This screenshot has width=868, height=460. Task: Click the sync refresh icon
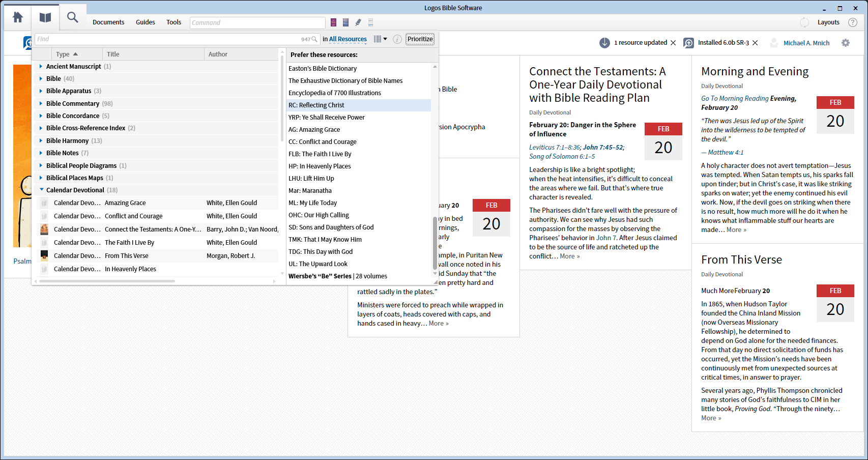(x=804, y=22)
